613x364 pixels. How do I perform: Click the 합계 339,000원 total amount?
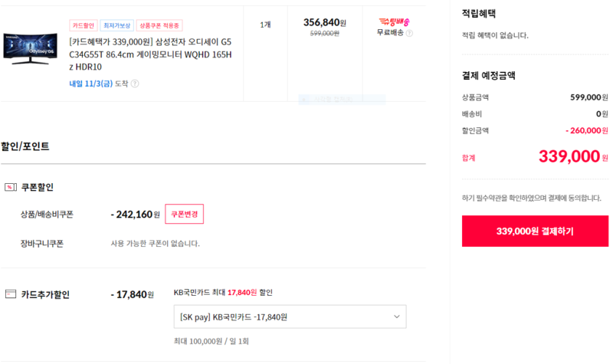[573, 157]
